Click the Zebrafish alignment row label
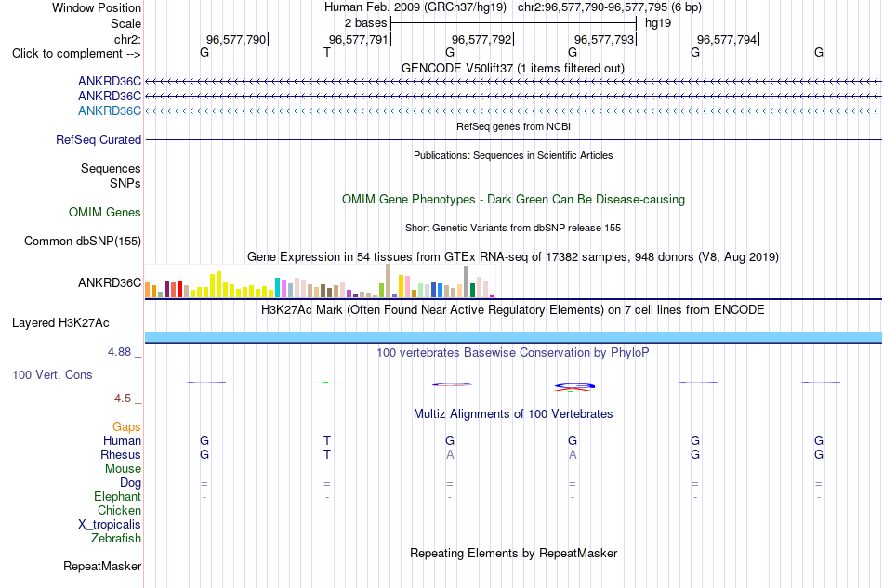Image resolution: width=883 pixels, height=588 pixels. click(115, 539)
